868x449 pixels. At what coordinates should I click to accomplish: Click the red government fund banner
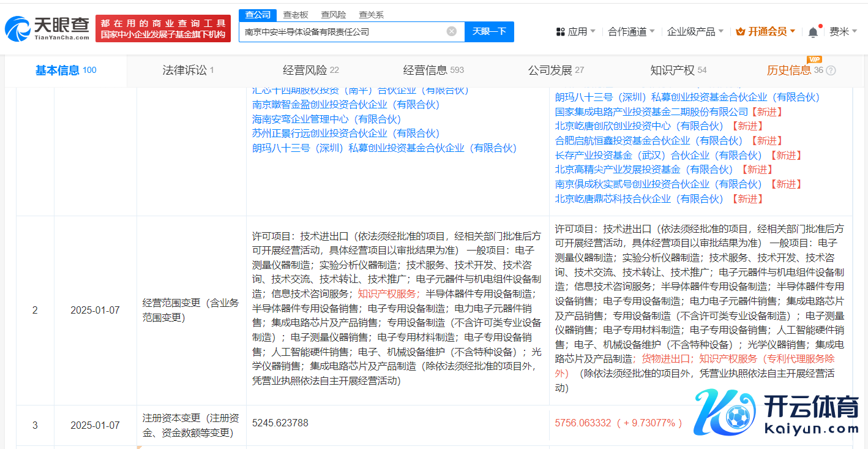coord(163,28)
